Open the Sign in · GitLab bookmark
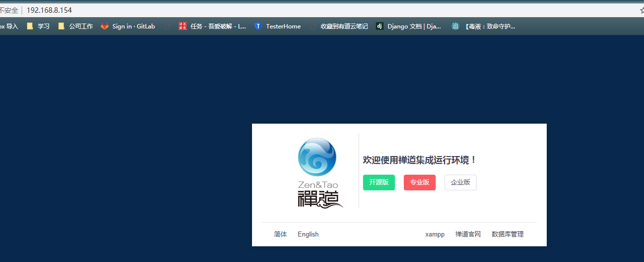Viewport: 644px width, 262px height. tap(128, 26)
